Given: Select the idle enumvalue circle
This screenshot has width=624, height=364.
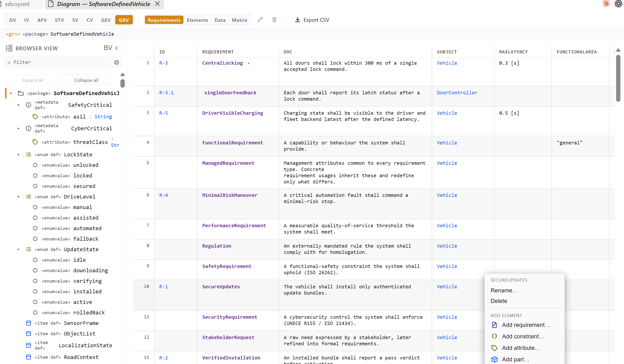Looking at the screenshot, I should [35, 260].
